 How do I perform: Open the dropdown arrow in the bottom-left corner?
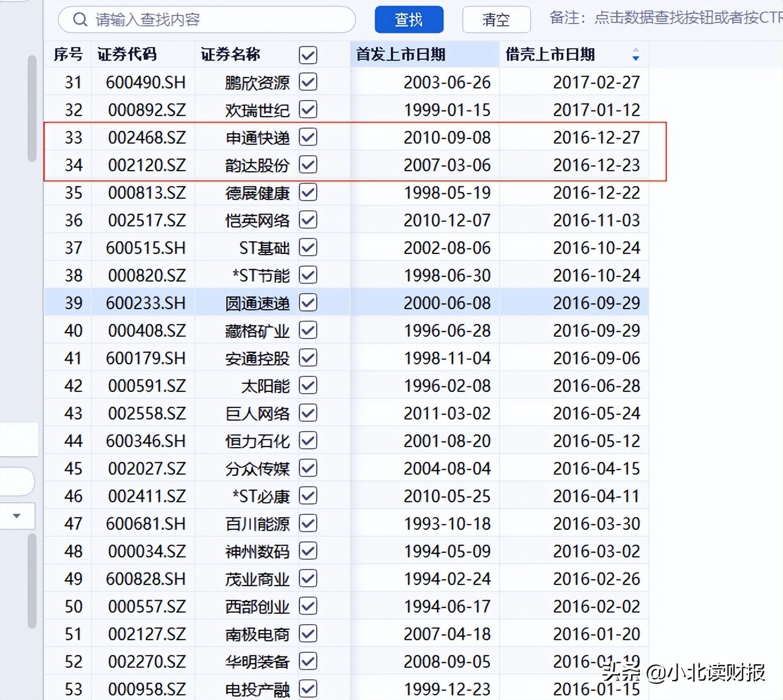[x=17, y=516]
